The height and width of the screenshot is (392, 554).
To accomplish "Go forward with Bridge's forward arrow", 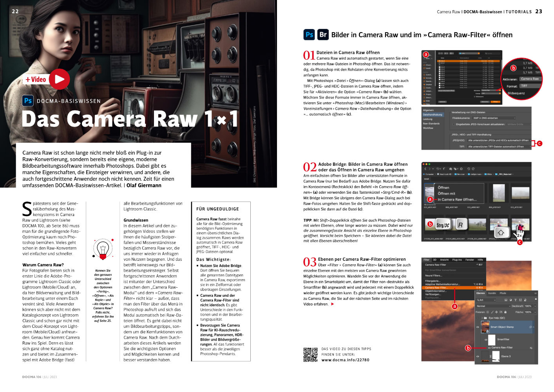I will [430, 169].
